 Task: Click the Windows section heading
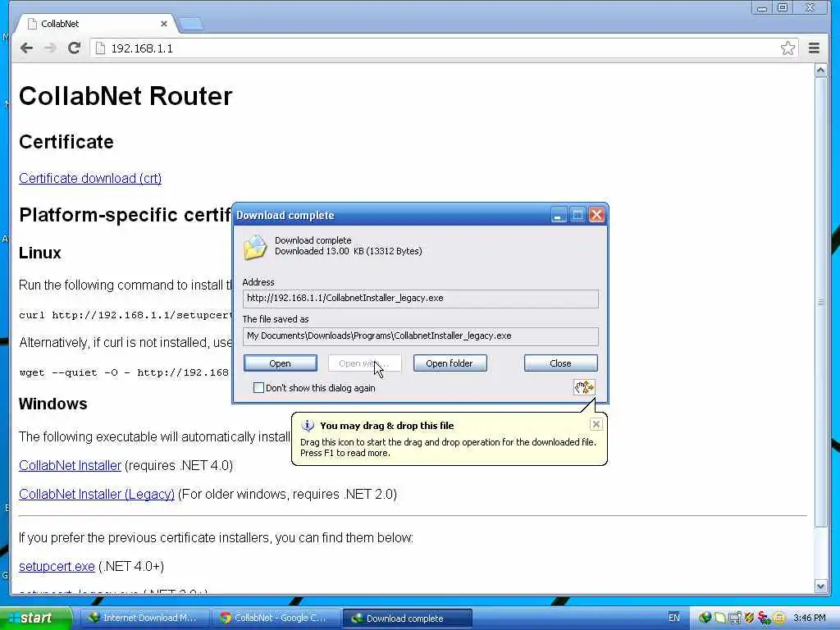(x=52, y=404)
